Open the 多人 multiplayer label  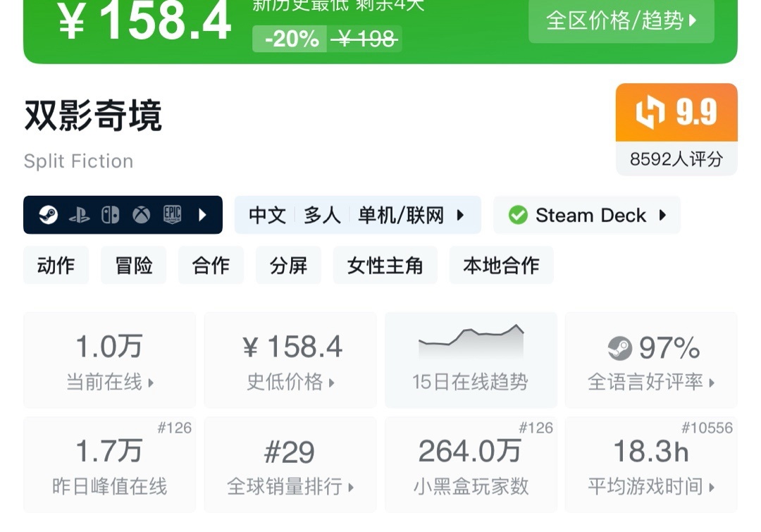point(322,215)
